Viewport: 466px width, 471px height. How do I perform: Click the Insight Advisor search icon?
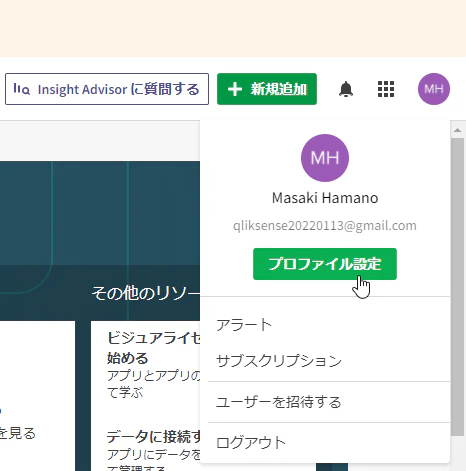21,89
